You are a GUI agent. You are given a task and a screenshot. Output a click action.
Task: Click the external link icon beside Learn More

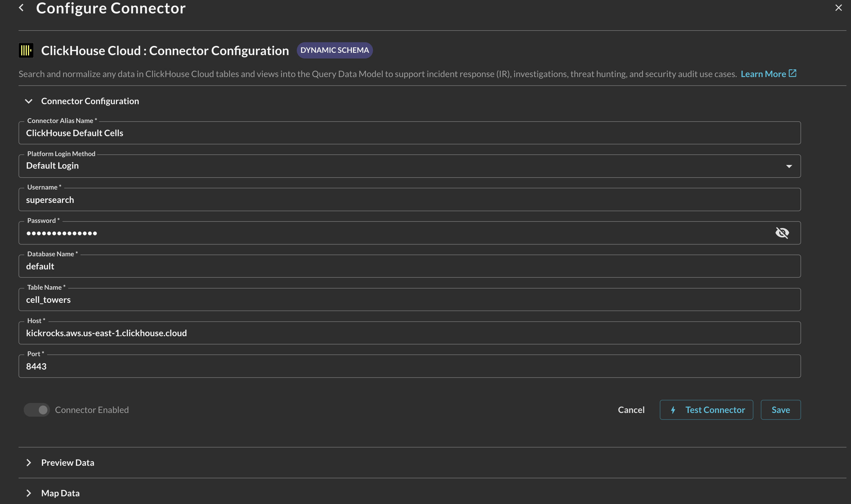click(x=792, y=73)
